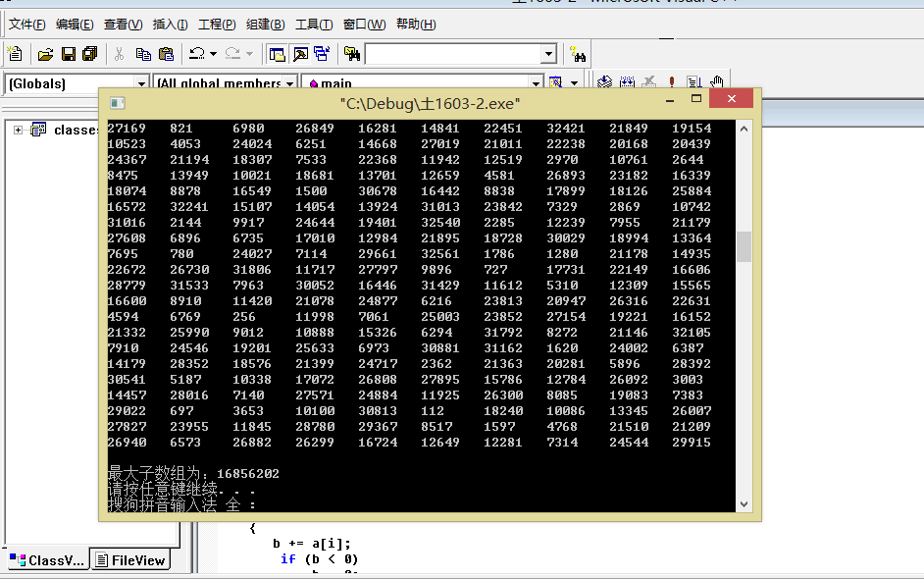Click the code line b += a[i];

[x=312, y=544]
